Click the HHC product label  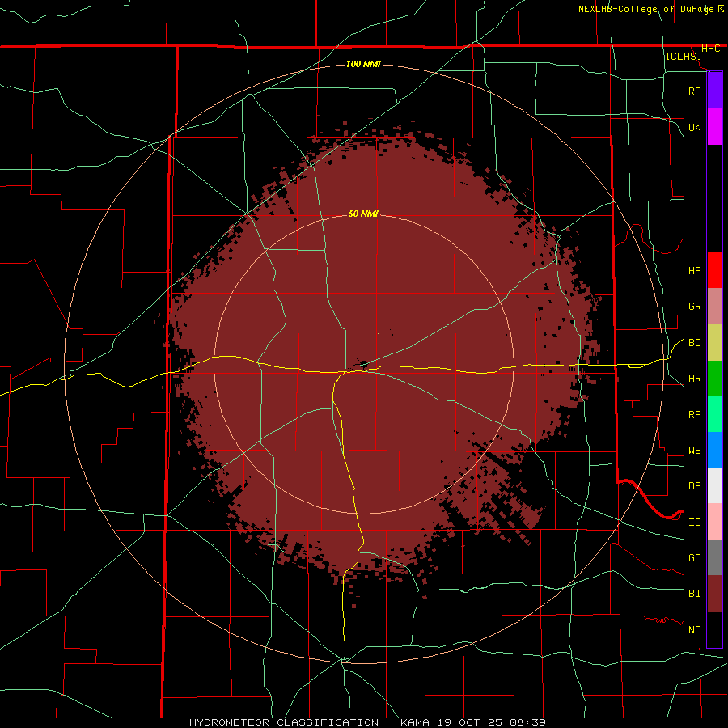pyautogui.click(x=710, y=49)
